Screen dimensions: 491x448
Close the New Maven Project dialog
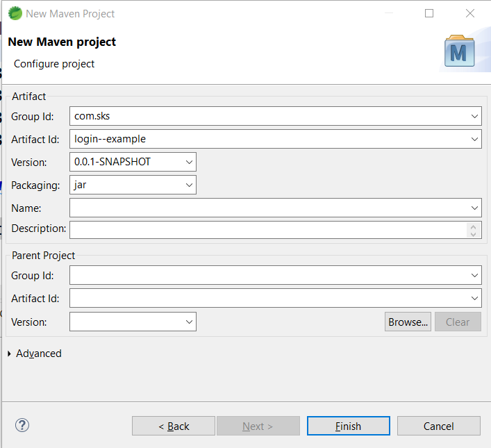(469, 13)
